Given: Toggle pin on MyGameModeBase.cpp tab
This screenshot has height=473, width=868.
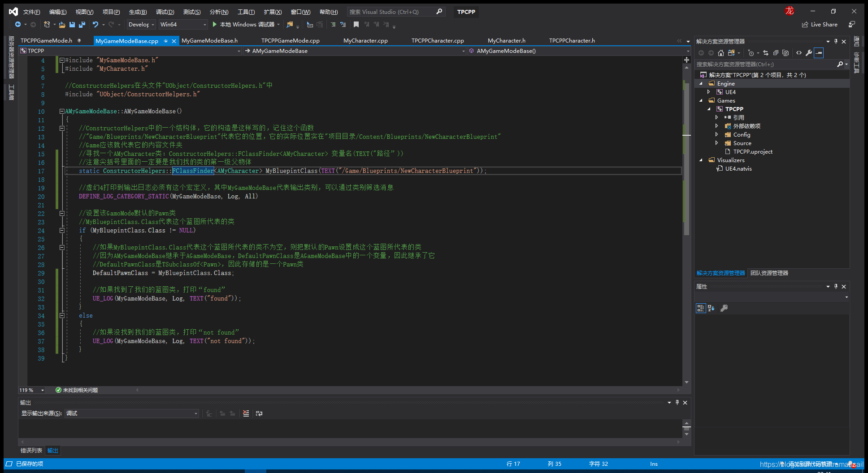Looking at the screenshot, I should click(x=166, y=41).
